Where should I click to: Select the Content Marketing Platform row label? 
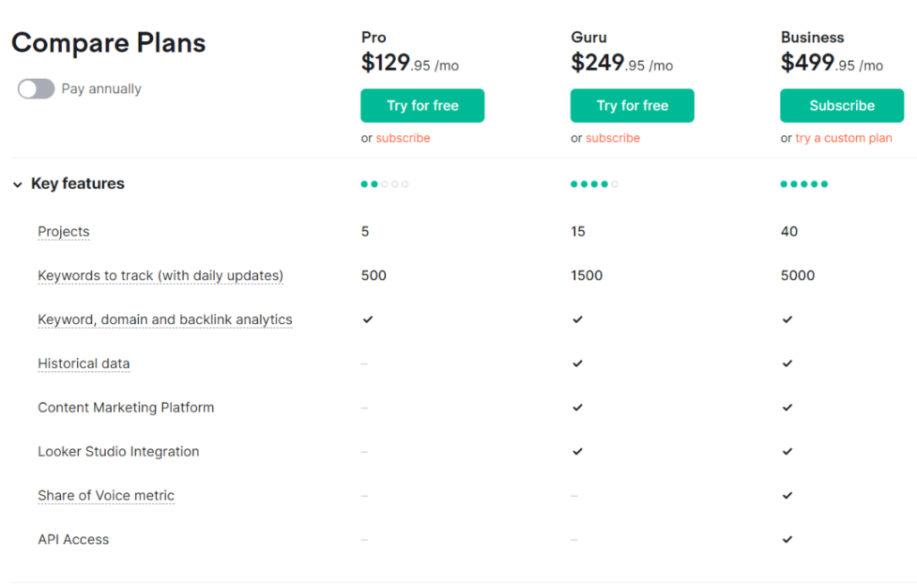(125, 407)
